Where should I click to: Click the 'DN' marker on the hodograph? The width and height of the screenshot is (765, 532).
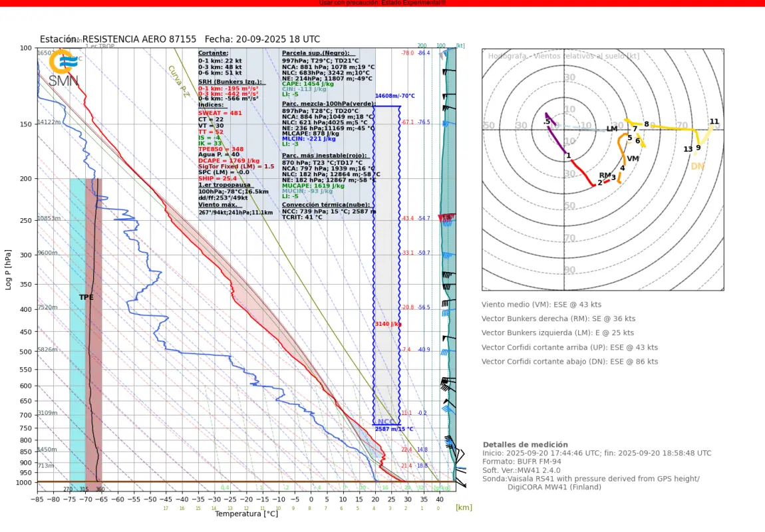coord(698,167)
